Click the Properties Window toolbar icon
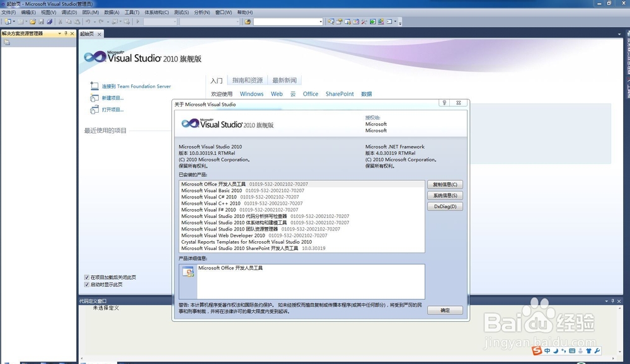This screenshot has width=630, height=364. [339, 21]
